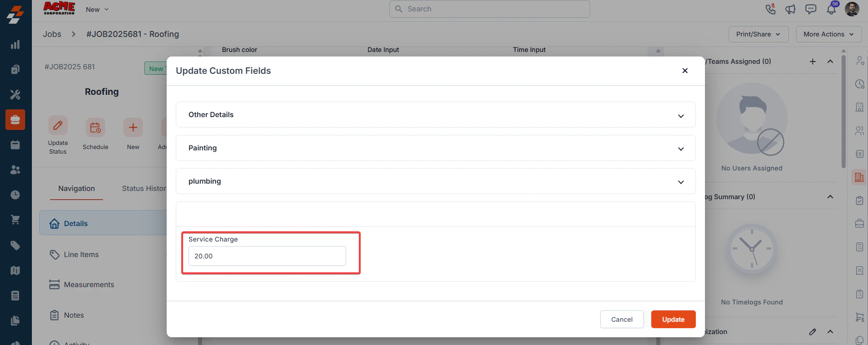Image resolution: width=868 pixels, height=345 pixels.
Task: Click the Update Status pencil icon
Action: (x=58, y=125)
